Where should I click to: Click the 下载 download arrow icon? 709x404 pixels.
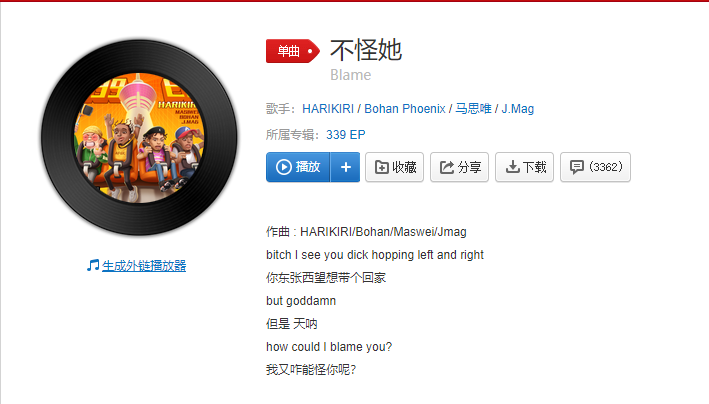pyautogui.click(x=512, y=167)
